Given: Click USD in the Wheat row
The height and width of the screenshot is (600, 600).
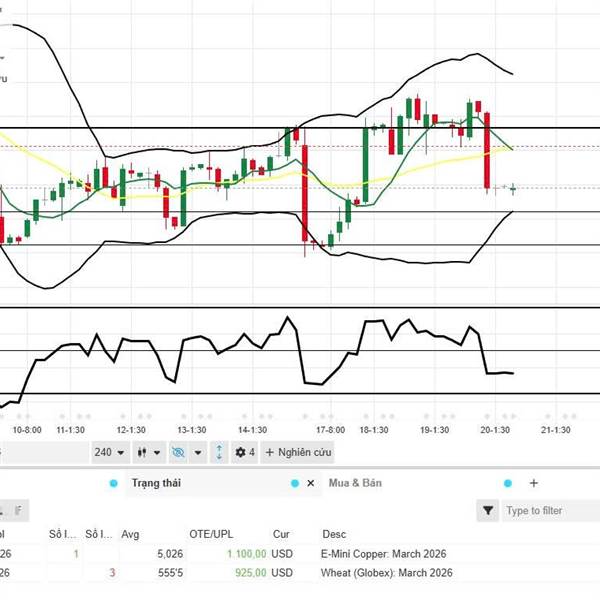Looking at the screenshot, I should tap(282, 573).
